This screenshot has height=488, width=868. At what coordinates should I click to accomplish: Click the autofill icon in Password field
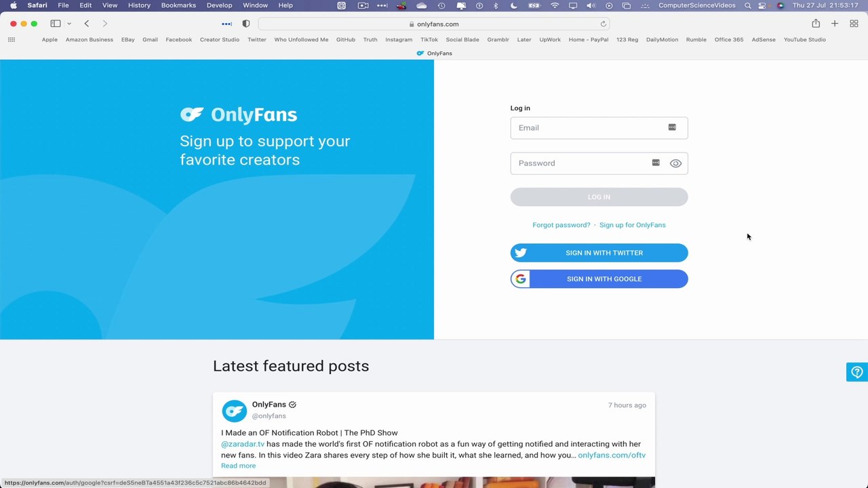pyautogui.click(x=656, y=163)
